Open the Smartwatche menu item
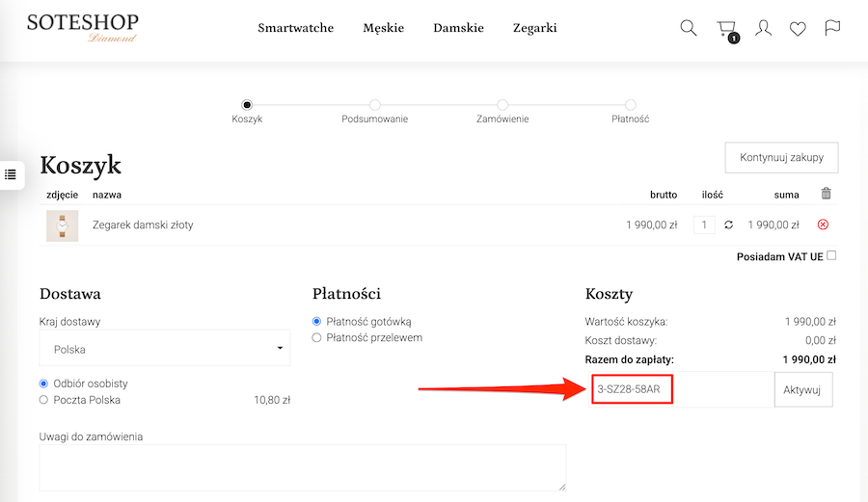The image size is (868, 502). click(296, 28)
